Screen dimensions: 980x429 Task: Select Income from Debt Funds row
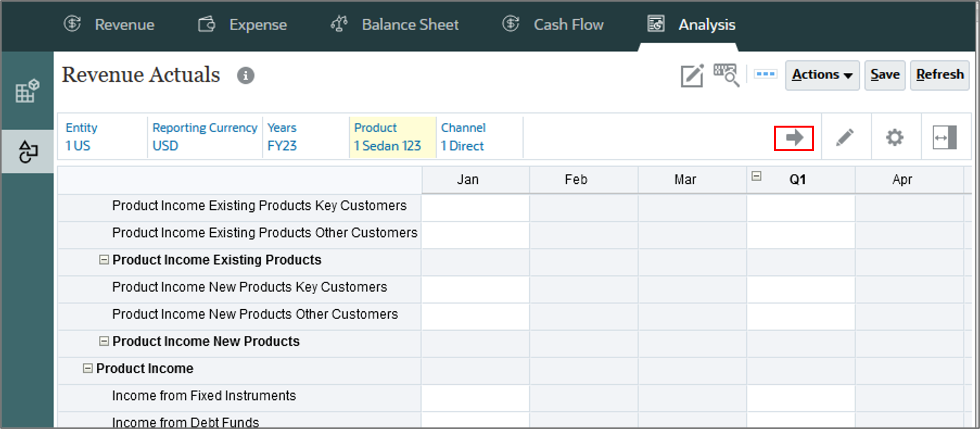(x=240, y=420)
